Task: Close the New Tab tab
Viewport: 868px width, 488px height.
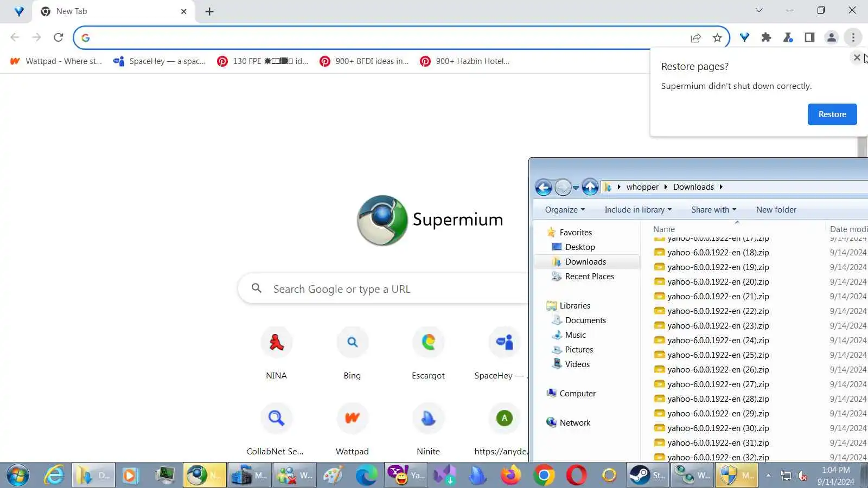Action: coord(183,11)
